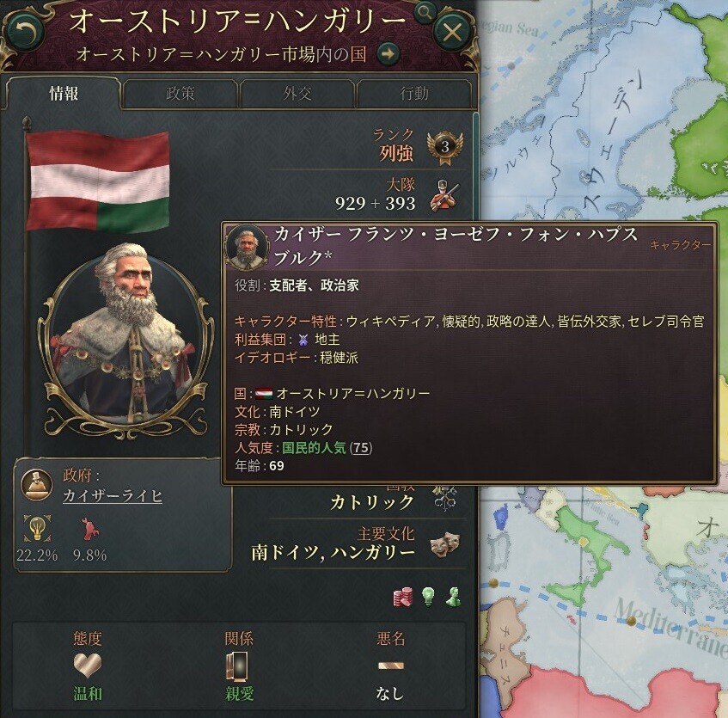Select the 情報 tab

(x=64, y=94)
